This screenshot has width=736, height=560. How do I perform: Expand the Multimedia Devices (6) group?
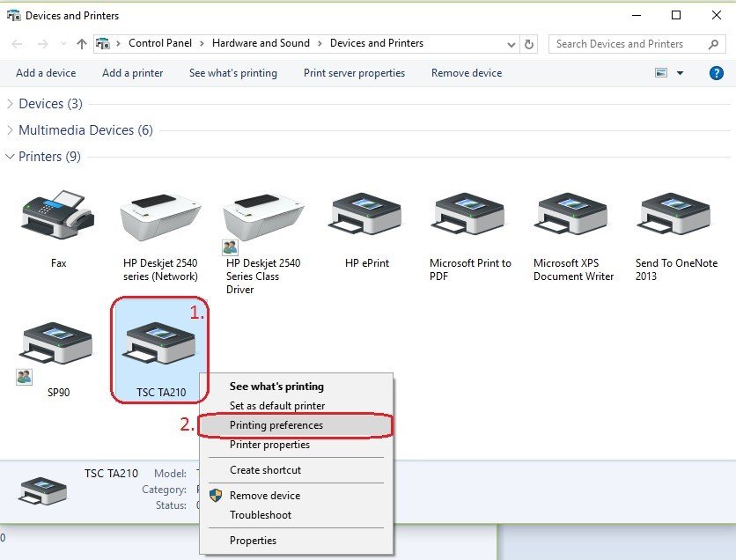(11, 130)
